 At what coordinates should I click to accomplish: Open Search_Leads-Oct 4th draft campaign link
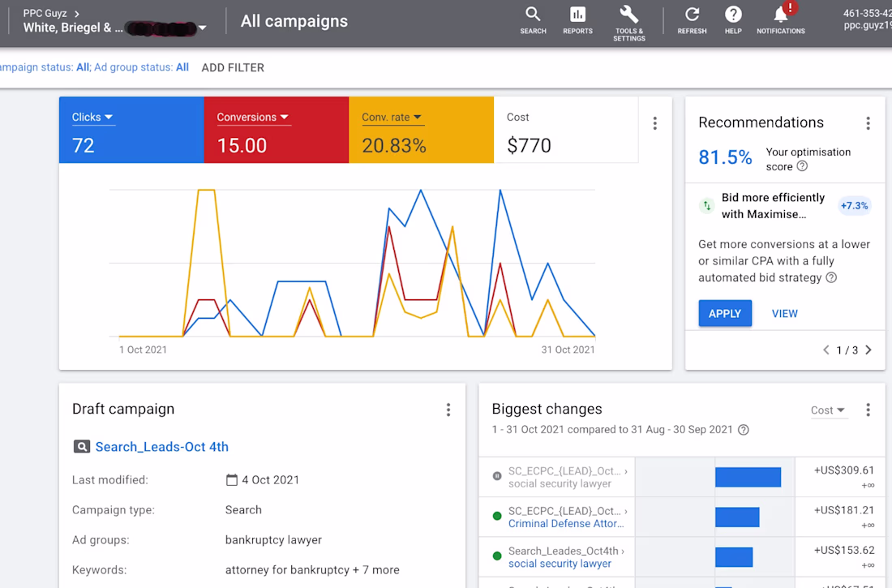tap(161, 447)
